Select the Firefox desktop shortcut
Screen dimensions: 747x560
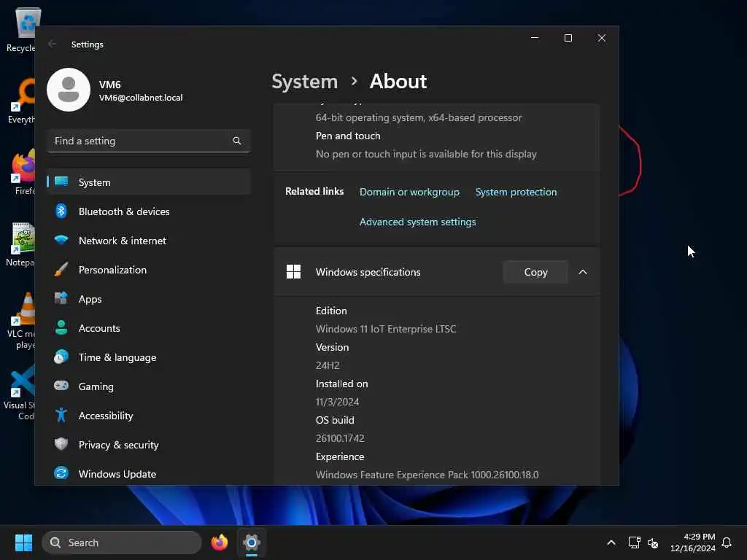pyautogui.click(x=23, y=171)
